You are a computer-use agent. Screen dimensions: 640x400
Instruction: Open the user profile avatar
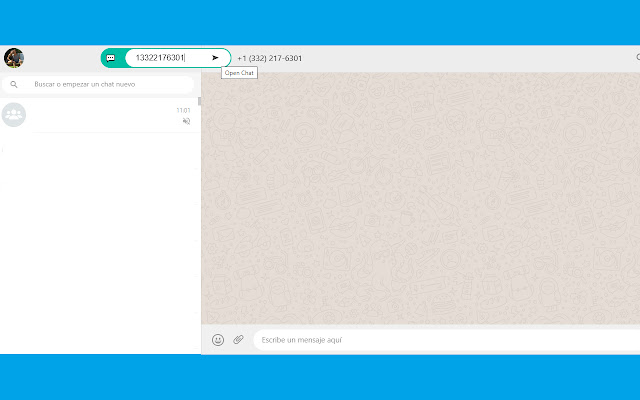click(14, 58)
